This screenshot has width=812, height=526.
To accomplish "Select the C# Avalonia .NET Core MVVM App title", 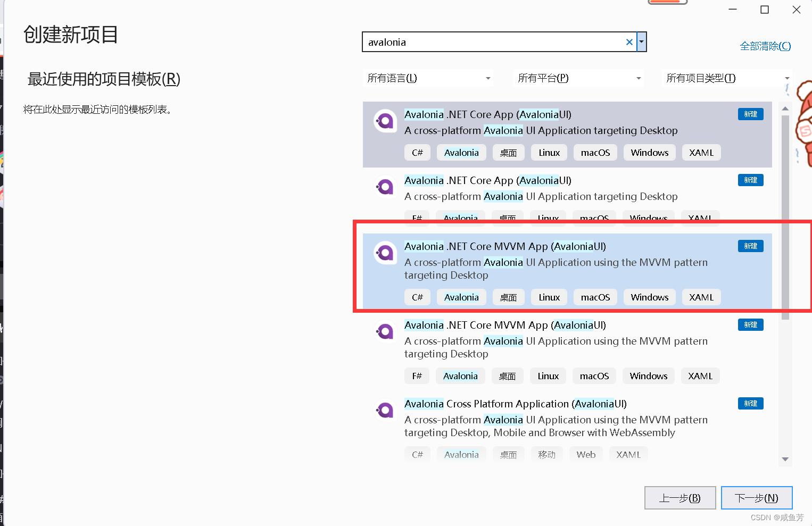I will (505, 246).
